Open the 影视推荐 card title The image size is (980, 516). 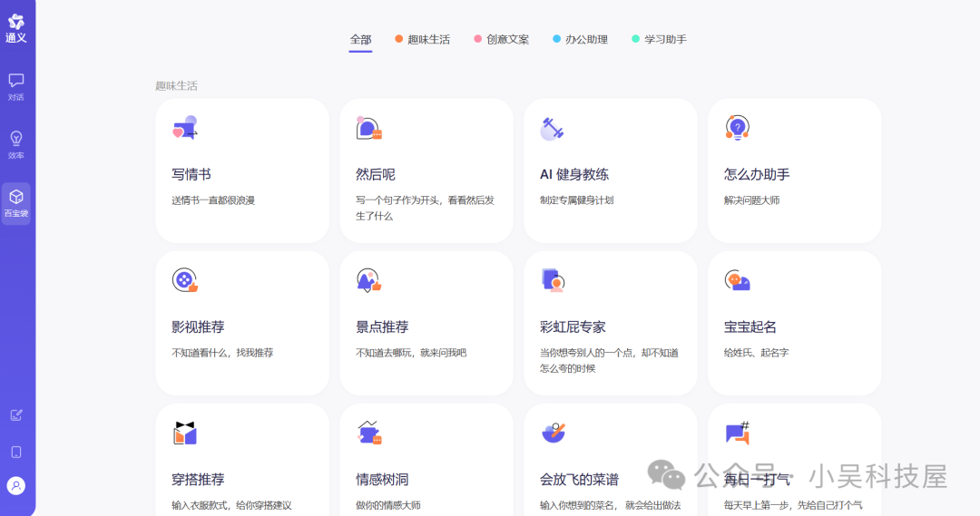tap(198, 326)
